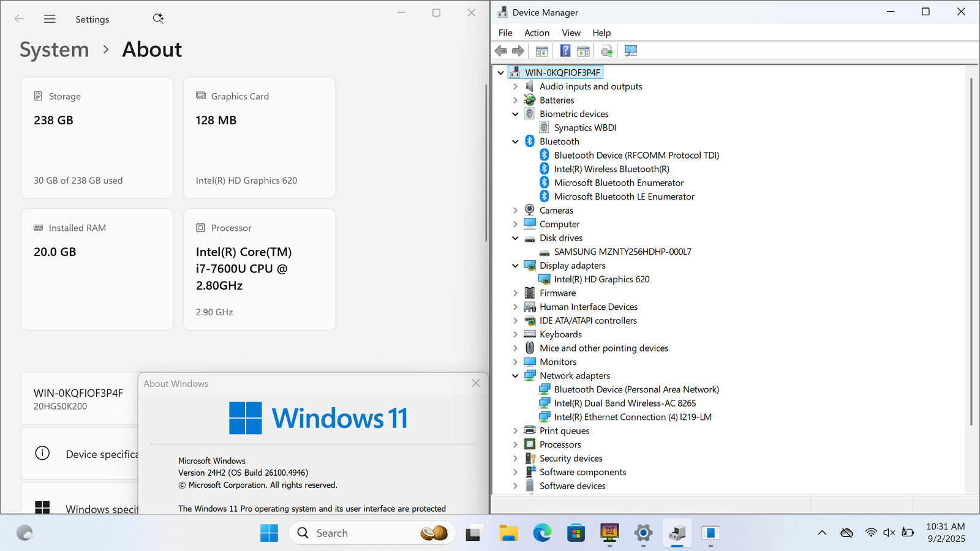
Task: Open the Windows Start button
Action: click(x=269, y=533)
